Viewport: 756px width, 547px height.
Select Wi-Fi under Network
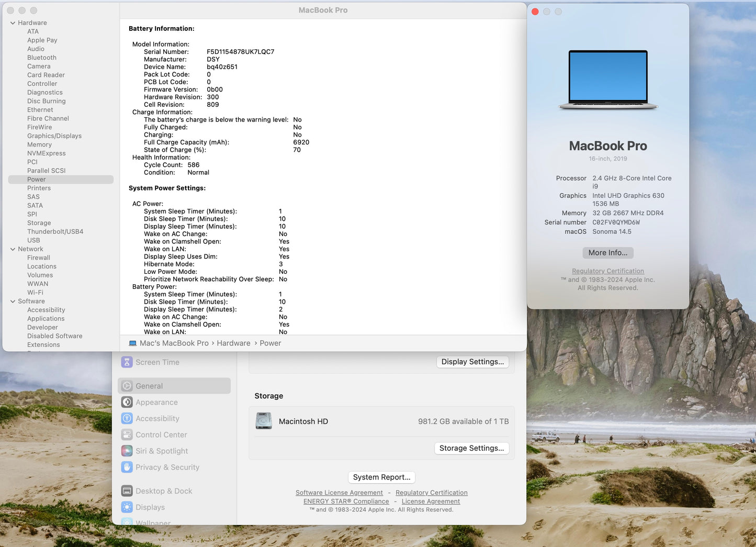coord(35,292)
